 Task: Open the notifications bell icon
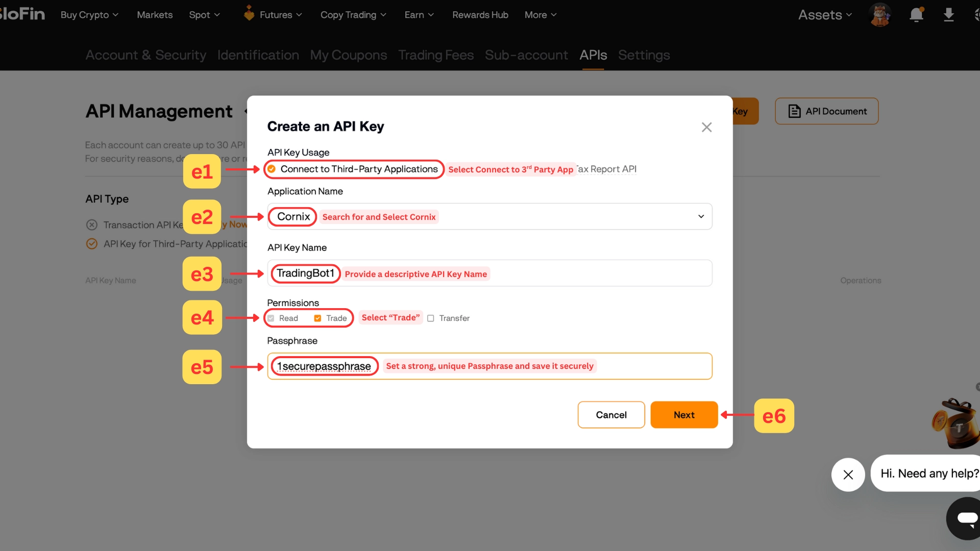917,14
